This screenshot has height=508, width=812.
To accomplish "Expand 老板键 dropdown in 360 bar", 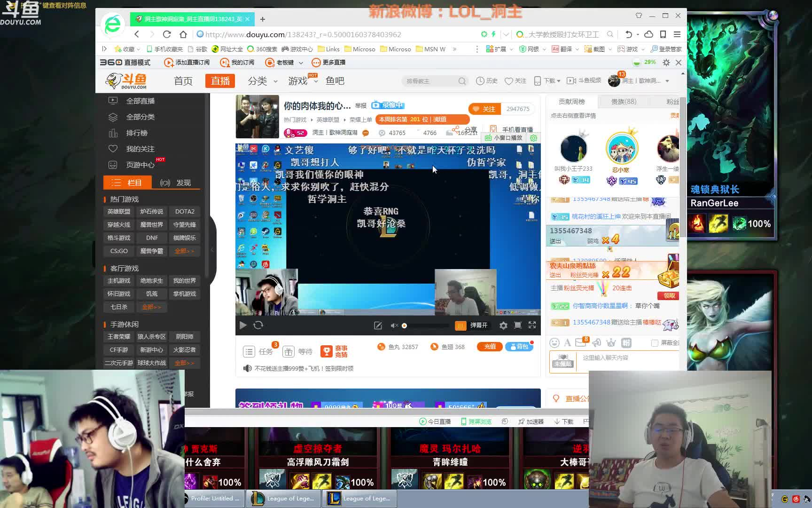I will [x=301, y=63].
